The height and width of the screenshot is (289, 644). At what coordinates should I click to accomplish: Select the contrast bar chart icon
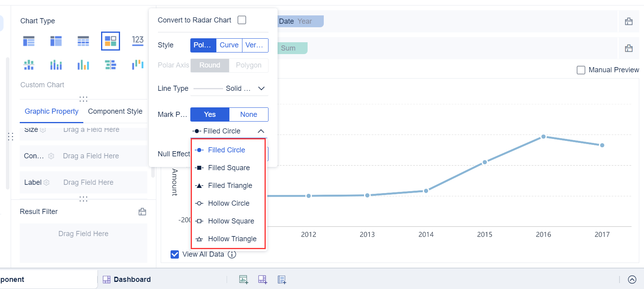[x=110, y=65]
